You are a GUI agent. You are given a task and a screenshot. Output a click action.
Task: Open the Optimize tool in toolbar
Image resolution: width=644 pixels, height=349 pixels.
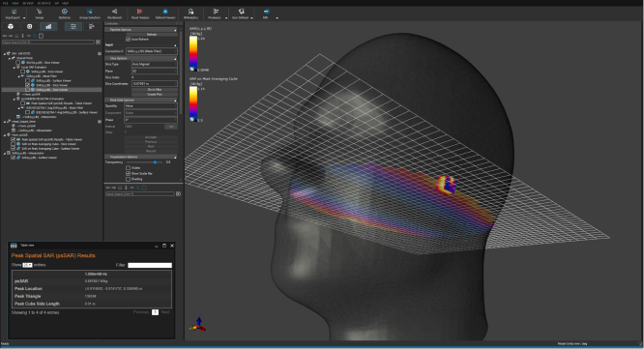[65, 14]
